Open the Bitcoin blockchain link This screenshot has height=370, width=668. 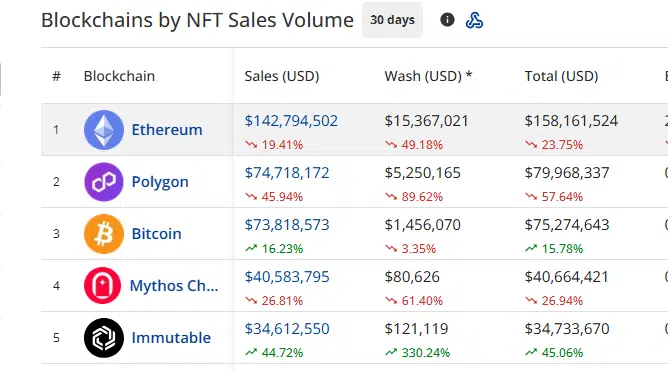pyautogui.click(x=156, y=234)
